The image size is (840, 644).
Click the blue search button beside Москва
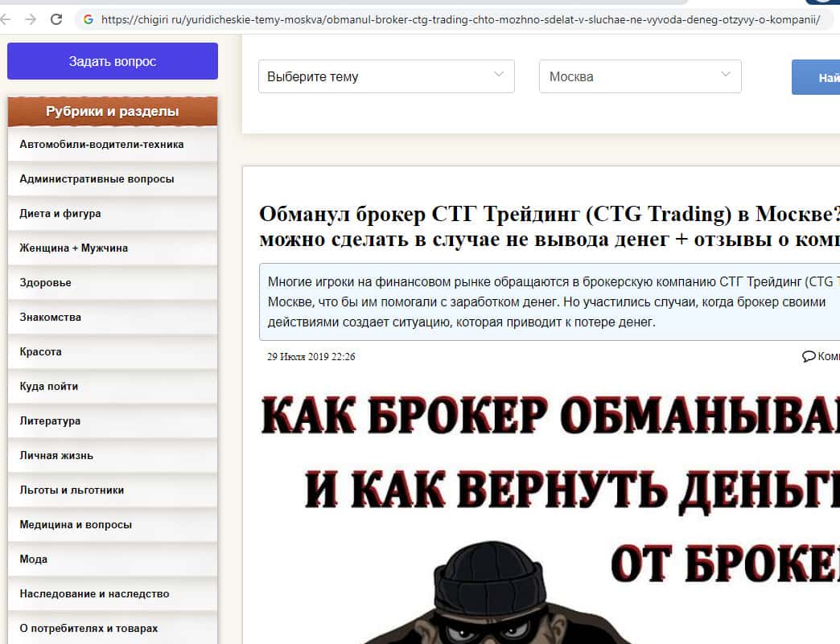point(816,78)
